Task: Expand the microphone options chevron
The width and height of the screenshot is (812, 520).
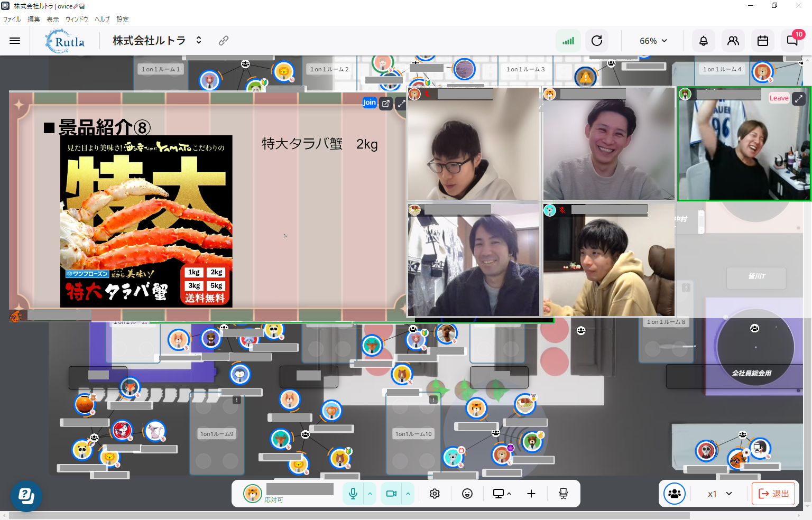Action: 370,494
